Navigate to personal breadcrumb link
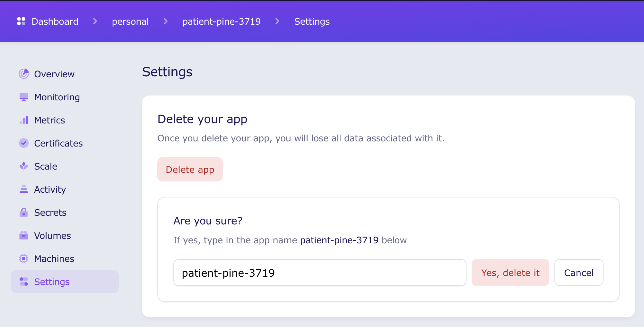 (x=130, y=21)
